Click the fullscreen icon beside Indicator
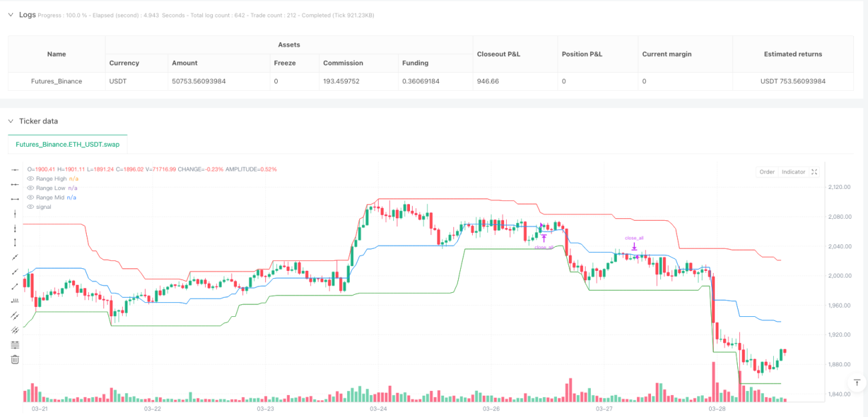The height and width of the screenshot is (417, 868). (x=815, y=172)
